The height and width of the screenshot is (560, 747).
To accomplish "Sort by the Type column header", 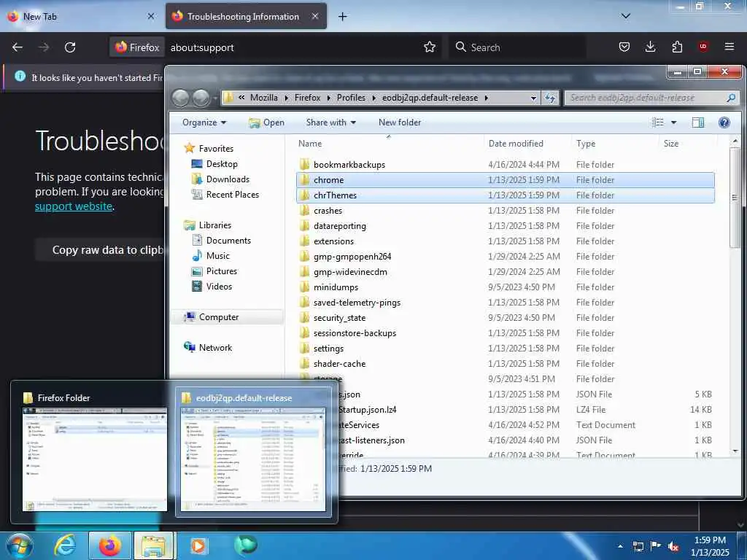I will point(614,144).
